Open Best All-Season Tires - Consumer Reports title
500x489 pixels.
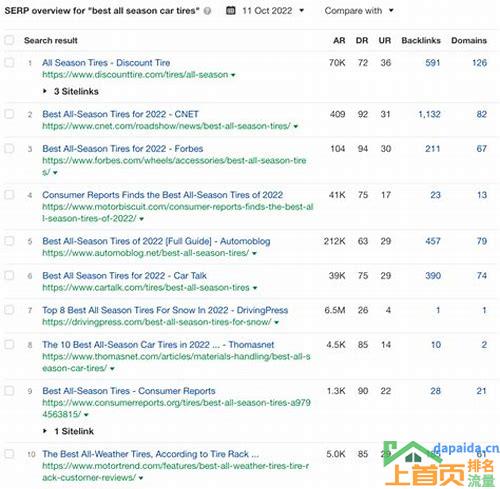[x=129, y=391]
